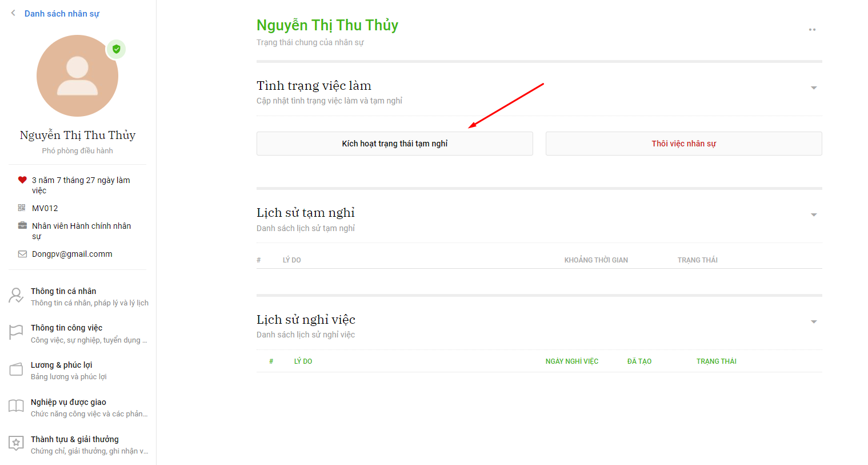Image resolution: width=868 pixels, height=465 pixels.
Task: Click the Thôi việc nhân sự button
Action: [x=684, y=144]
